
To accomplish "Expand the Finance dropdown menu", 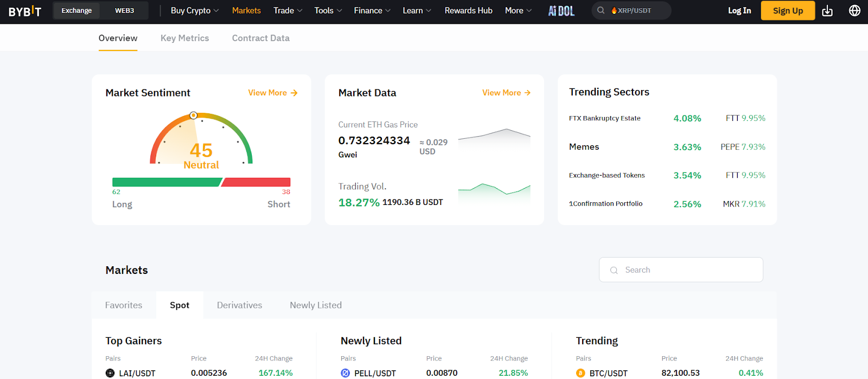I will (372, 11).
